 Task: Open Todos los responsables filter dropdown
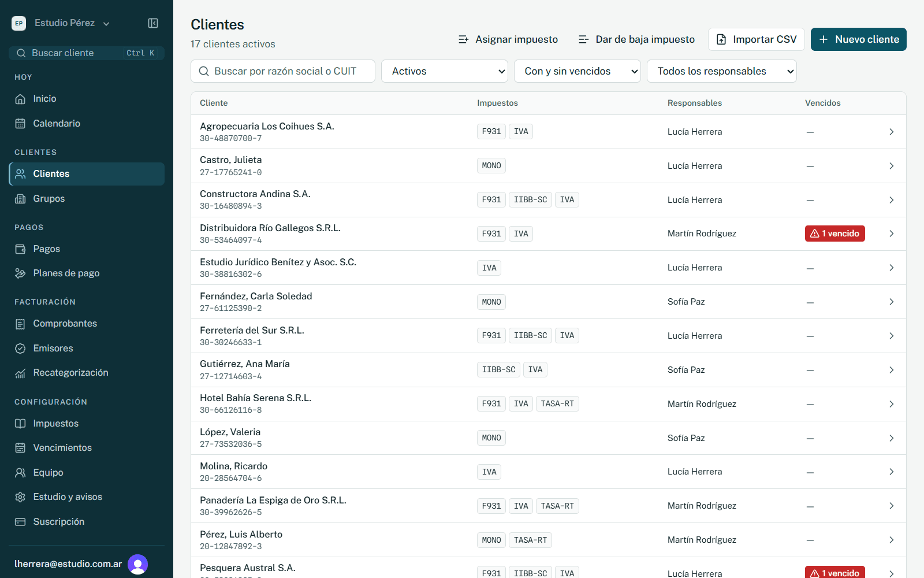tap(722, 71)
